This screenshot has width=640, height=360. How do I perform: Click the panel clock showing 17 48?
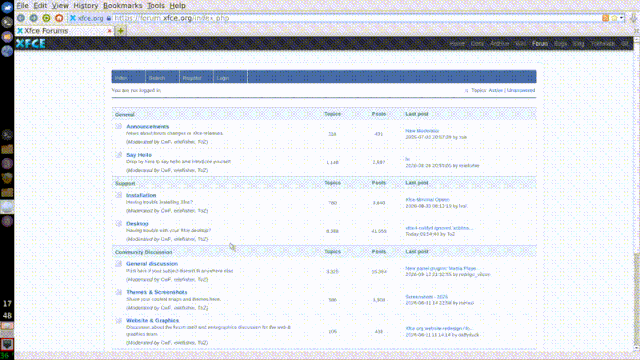[x=7, y=309]
